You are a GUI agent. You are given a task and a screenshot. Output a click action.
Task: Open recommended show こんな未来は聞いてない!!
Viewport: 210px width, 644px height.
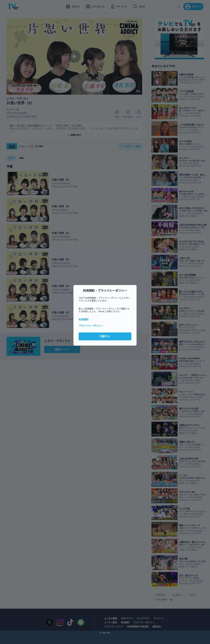click(179, 129)
